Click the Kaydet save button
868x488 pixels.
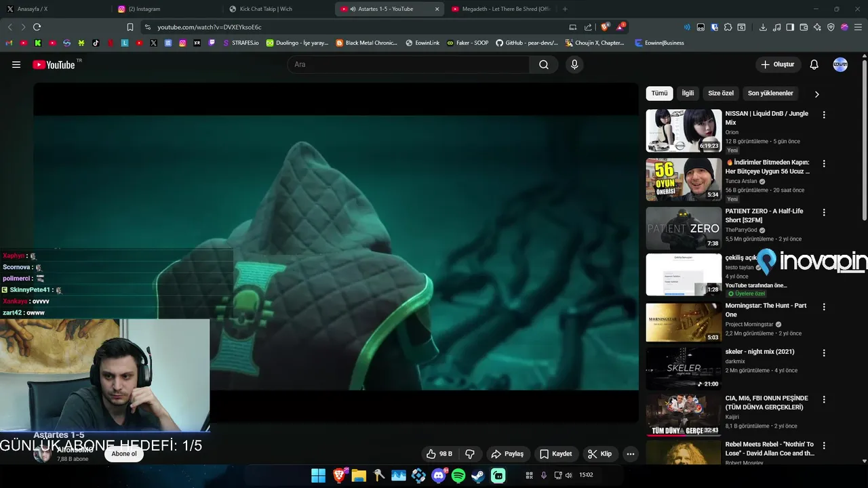coord(556,454)
